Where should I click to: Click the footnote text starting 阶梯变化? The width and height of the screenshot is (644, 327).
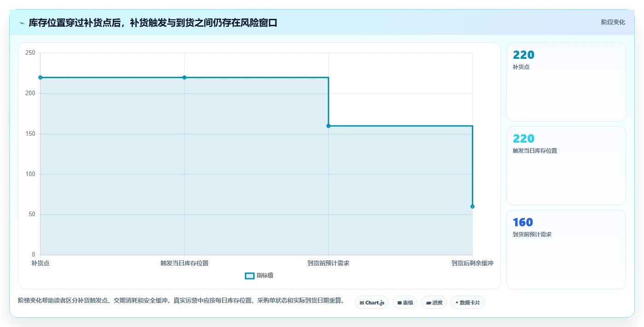click(x=181, y=301)
